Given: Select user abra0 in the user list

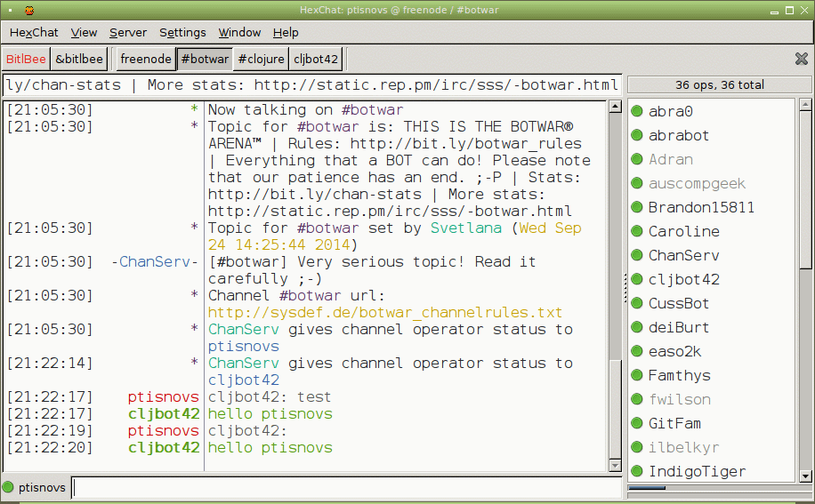Looking at the screenshot, I should (712, 111).
